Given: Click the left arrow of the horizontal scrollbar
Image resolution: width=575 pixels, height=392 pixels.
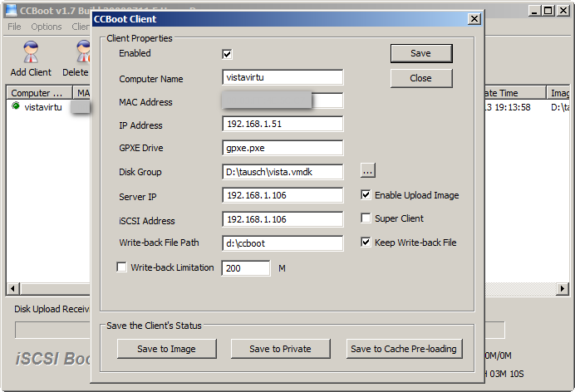Looking at the screenshot, I should click(12, 288).
